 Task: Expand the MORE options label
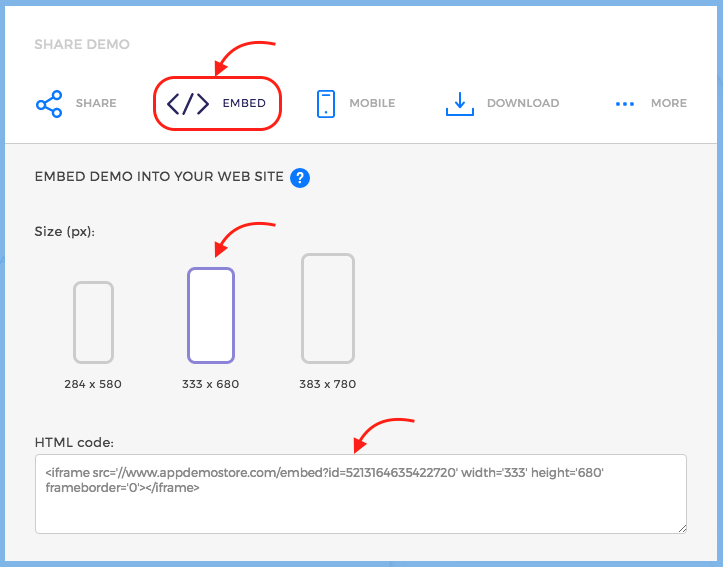tap(668, 103)
